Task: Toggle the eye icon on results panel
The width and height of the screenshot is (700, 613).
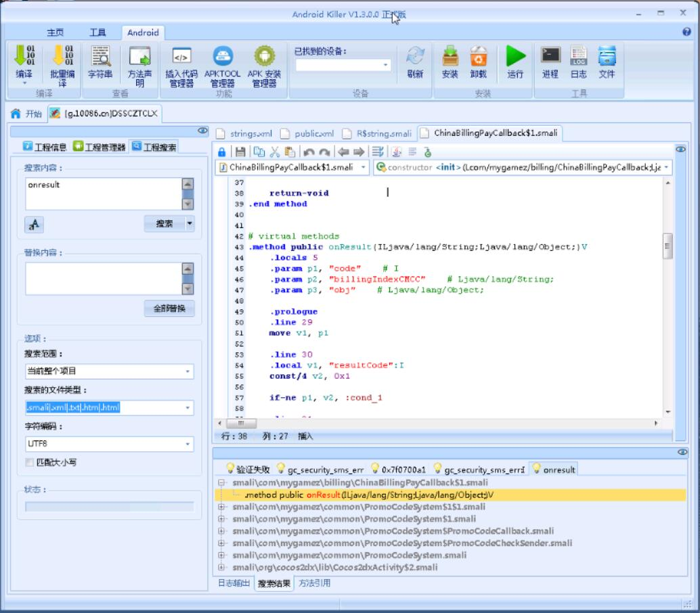Action: 682,452
